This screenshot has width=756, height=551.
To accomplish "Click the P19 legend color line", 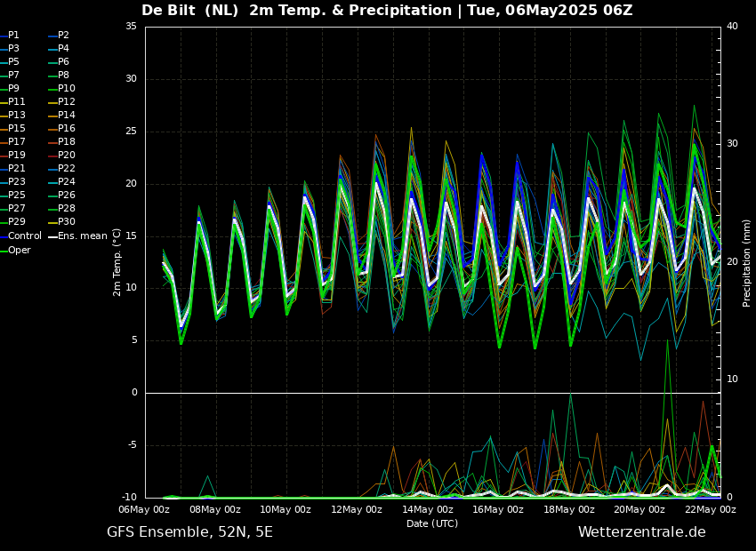I will [x=3, y=156].
